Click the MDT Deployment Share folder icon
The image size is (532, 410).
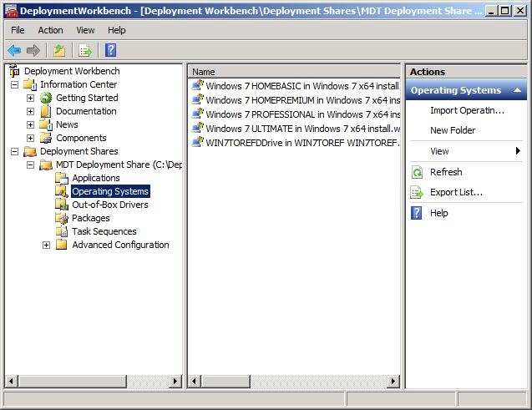tap(46, 165)
